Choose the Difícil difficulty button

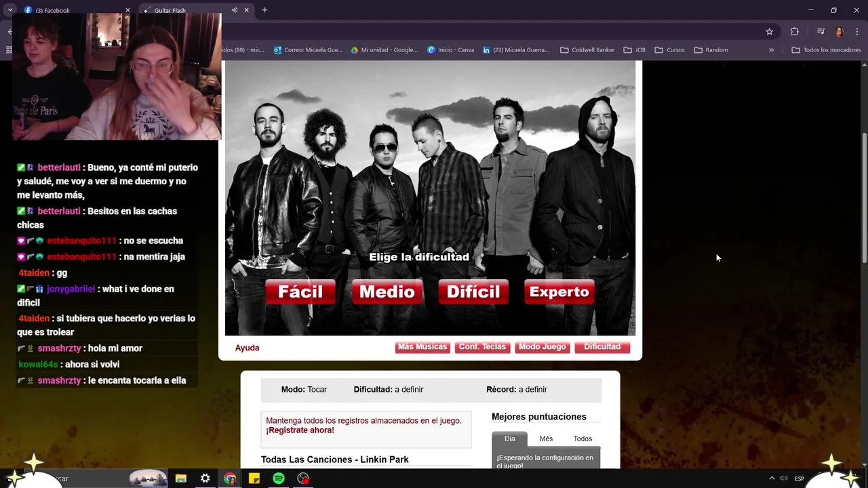[x=473, y=292]
